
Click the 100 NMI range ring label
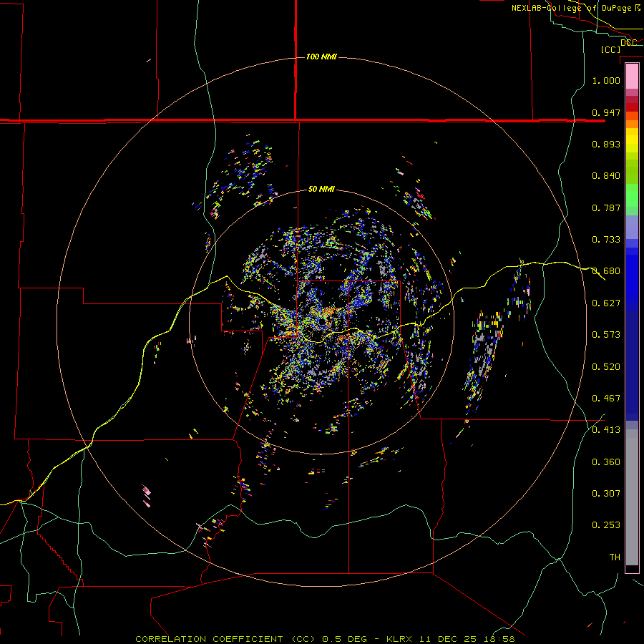click(x=321, y=57)
